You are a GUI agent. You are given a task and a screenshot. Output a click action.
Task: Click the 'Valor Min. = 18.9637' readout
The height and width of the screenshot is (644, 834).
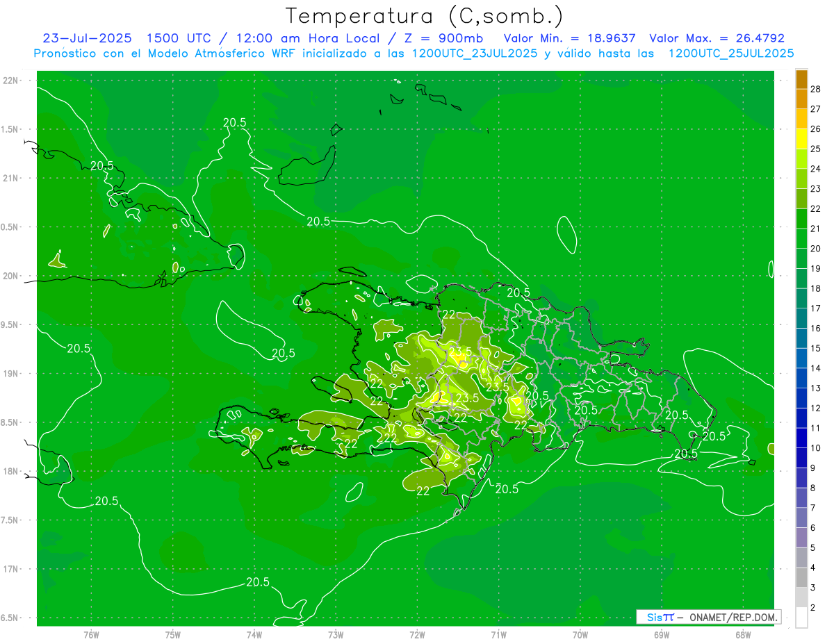[569, 38]
